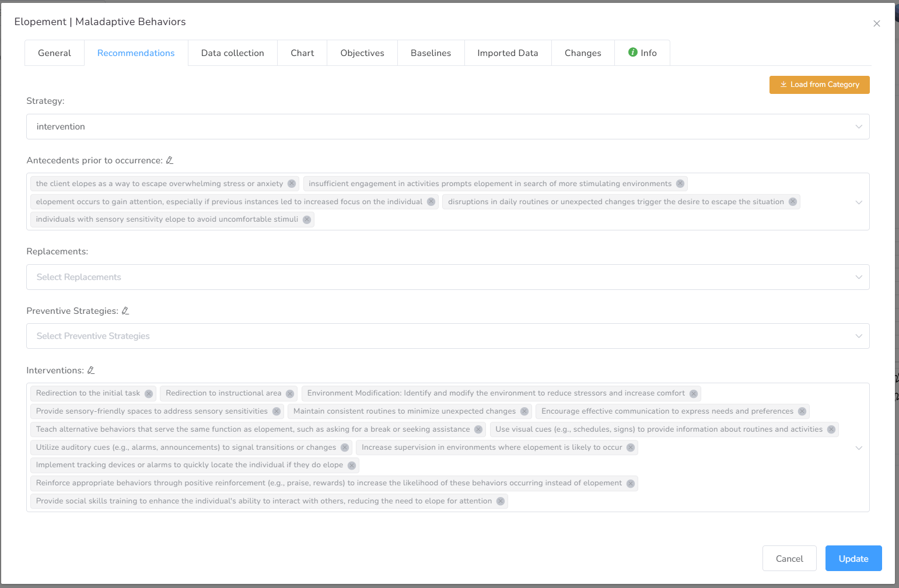Remove 'Implement tracking devices or alarms' tag
This screenshot has width=899, height=588.
tap(352, 466)
